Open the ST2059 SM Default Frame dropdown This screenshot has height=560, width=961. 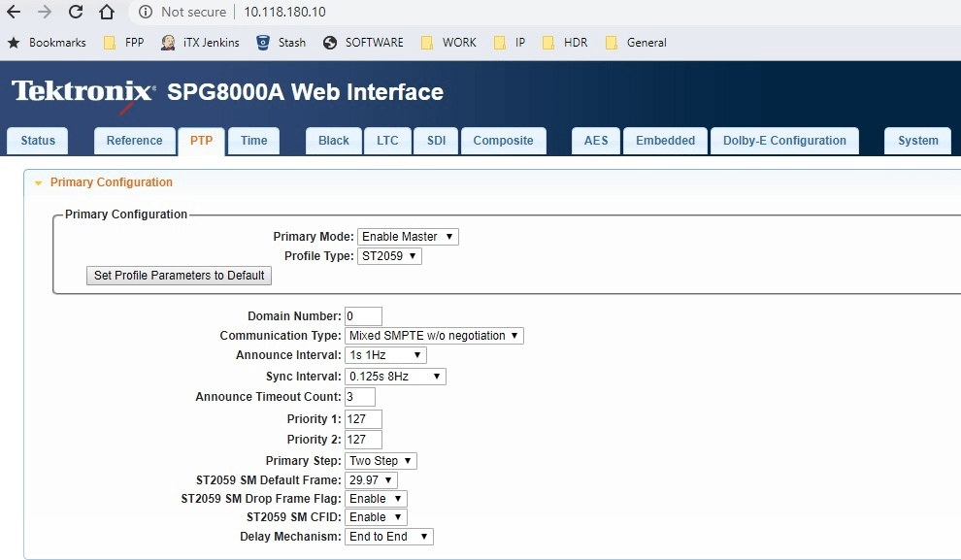click(371, 479)
